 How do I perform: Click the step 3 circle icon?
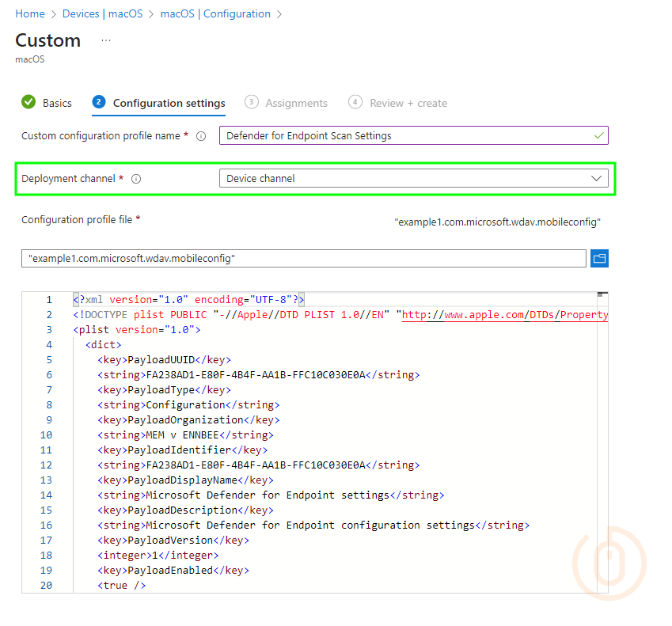(252, 102)
